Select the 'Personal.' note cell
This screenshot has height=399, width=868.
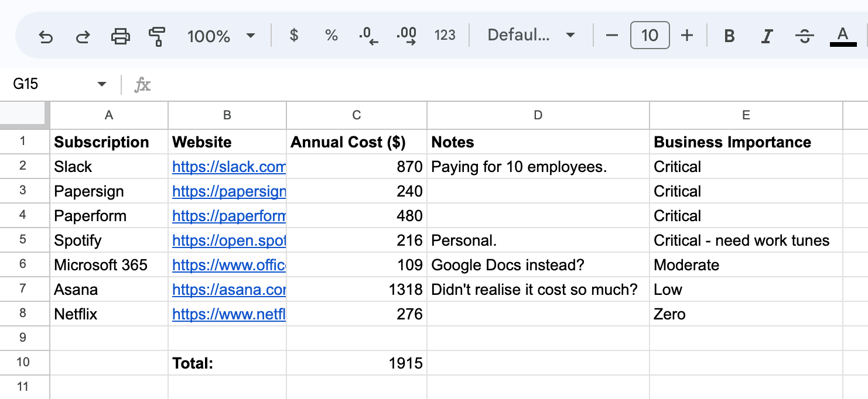tap(538, 240)
